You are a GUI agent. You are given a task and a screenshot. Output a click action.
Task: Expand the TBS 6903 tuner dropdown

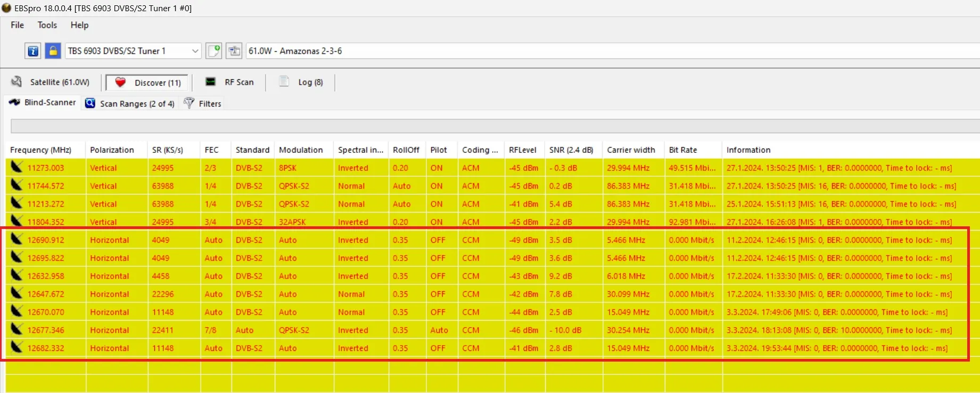pos(195,51)
